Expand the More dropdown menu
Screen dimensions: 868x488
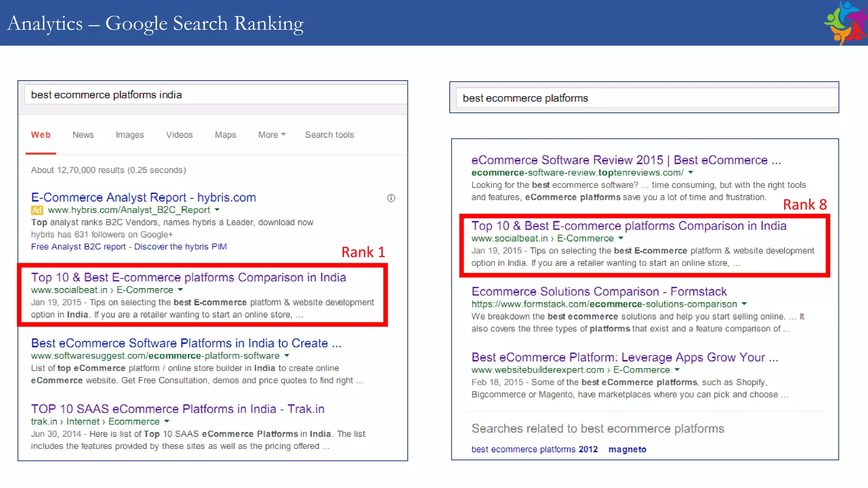pos(272,135)
